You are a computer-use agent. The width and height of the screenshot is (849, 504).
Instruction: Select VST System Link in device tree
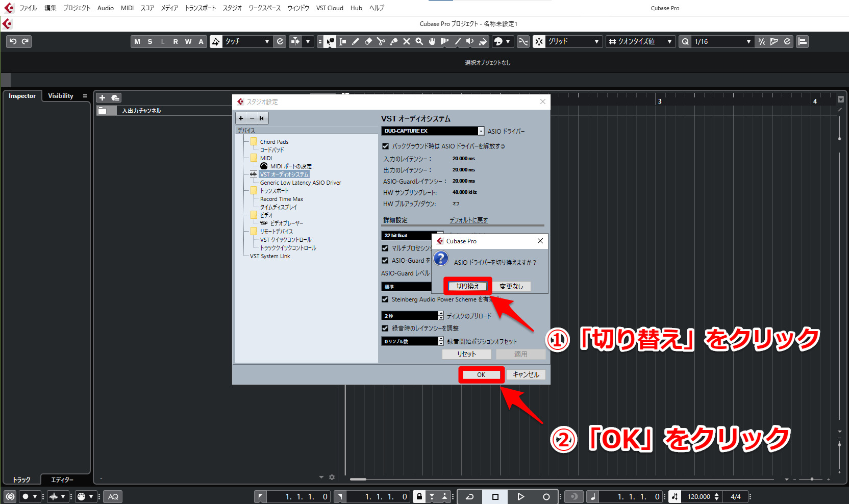coord(270,256)
